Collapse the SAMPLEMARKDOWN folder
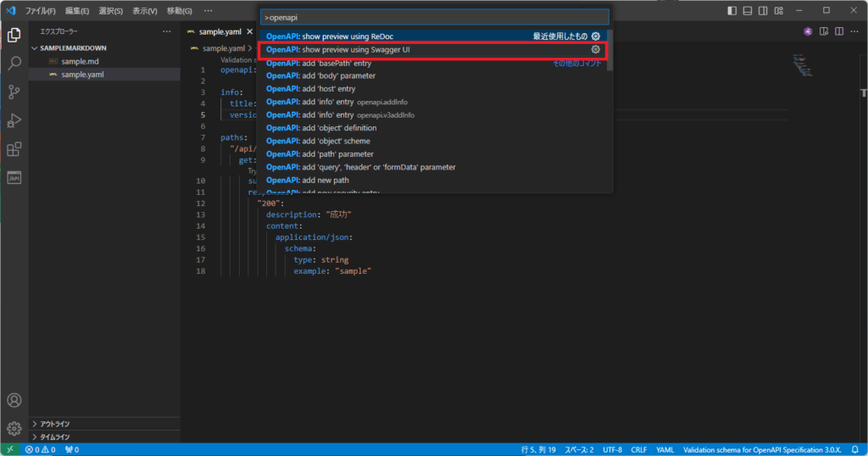The image size is (868, 456). [x=104, y=48]
